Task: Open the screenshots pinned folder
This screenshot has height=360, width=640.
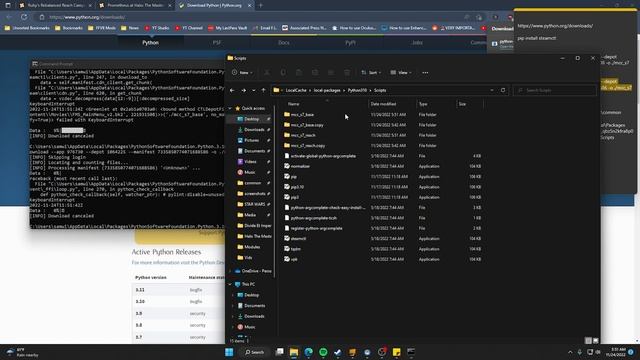Action: (254, 193)
